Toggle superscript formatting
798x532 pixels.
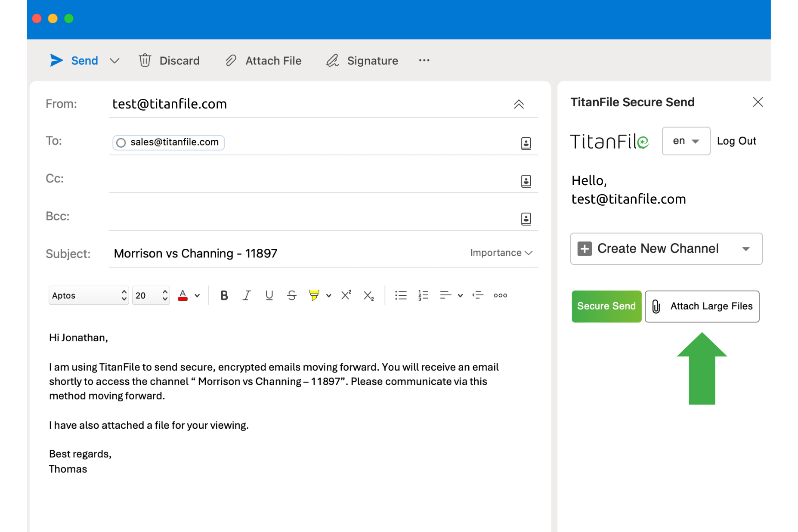coord(346,295)
